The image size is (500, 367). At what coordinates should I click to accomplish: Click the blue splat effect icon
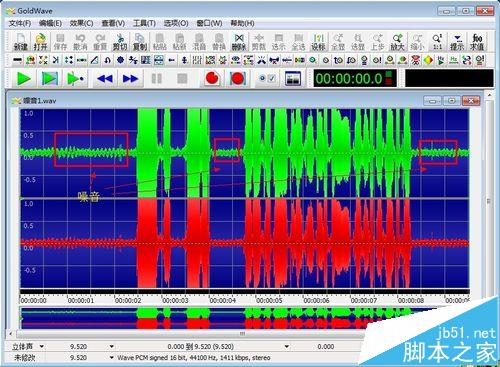(x=120, y=60)
